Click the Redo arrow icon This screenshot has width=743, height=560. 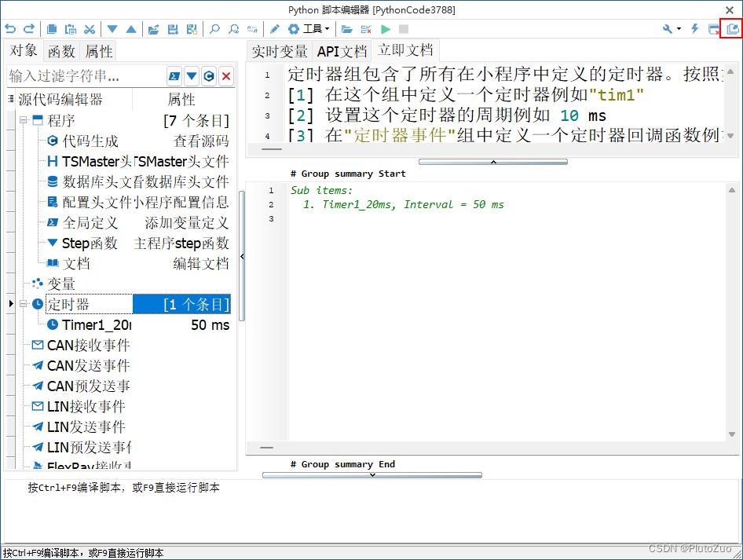coord(29,29)
